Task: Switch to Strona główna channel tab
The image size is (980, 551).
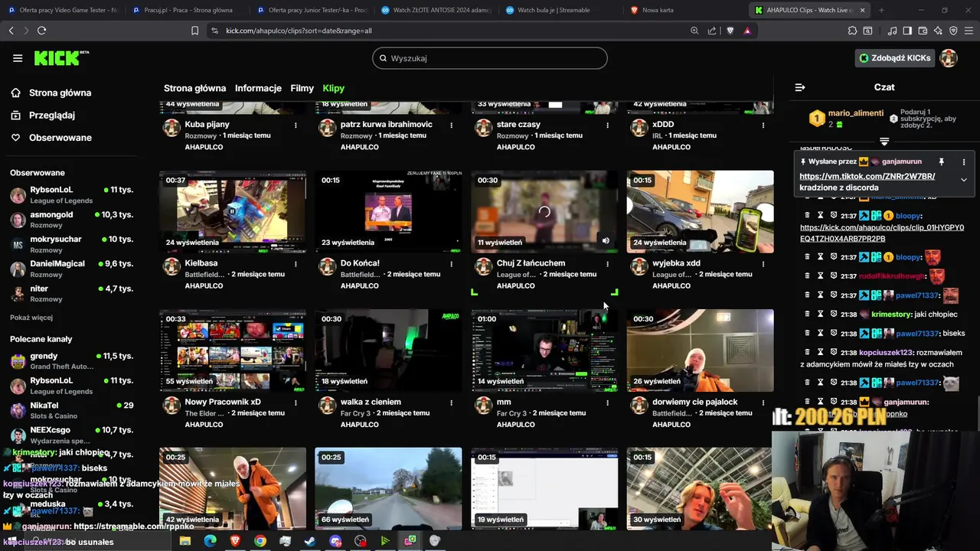Action: 194,88
